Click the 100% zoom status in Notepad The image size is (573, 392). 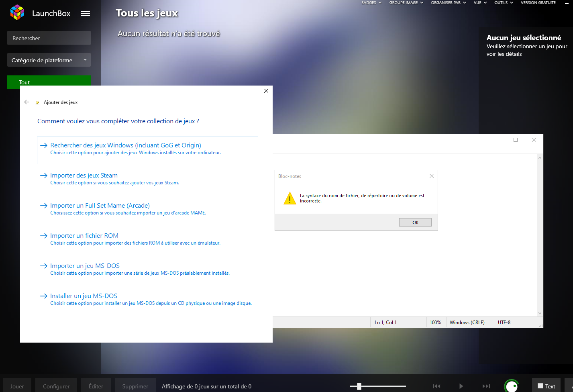point(435,323)
